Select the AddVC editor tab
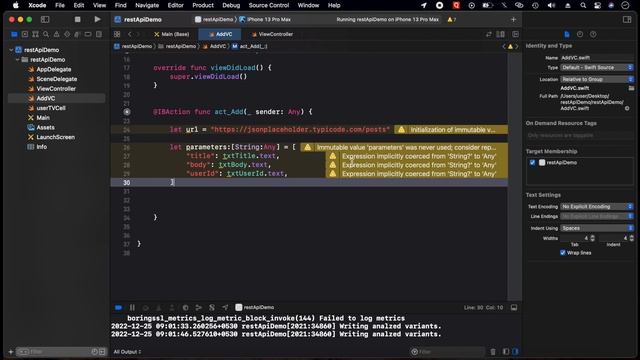The width and height of the screenshot is (640, 360). [x=220, y=34]
